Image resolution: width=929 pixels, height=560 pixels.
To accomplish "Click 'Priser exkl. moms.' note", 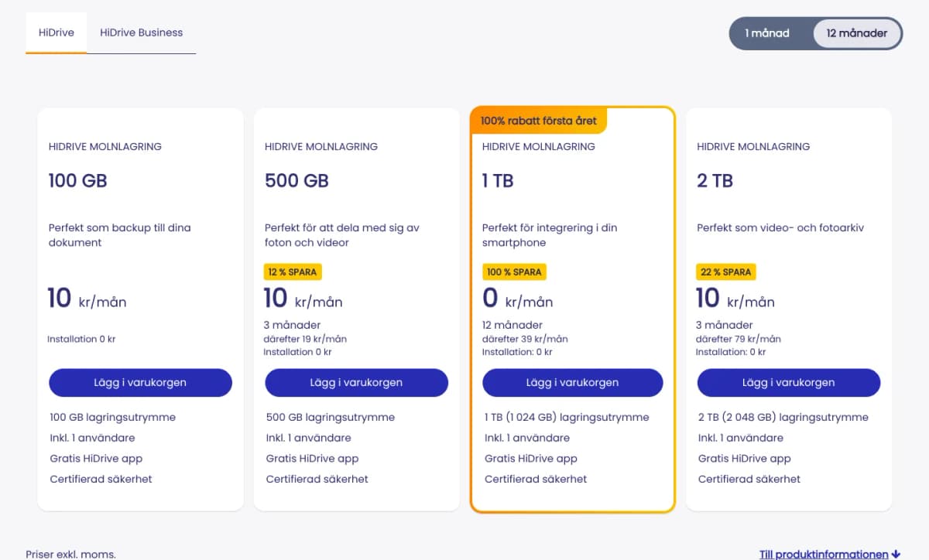I will tap(70, 555).
